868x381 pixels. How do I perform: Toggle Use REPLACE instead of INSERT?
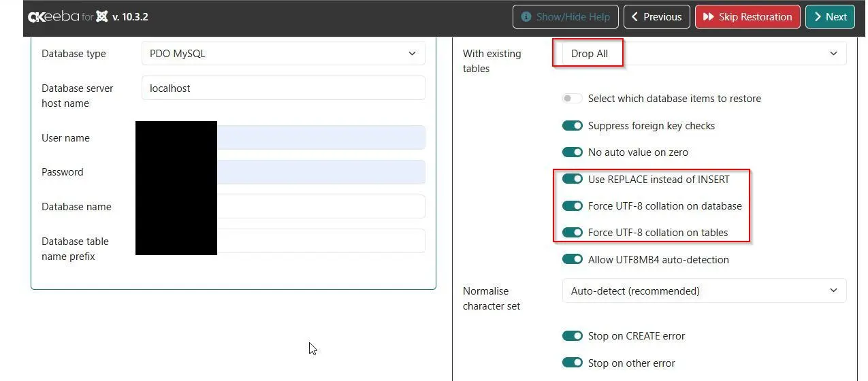pos(573,179)
